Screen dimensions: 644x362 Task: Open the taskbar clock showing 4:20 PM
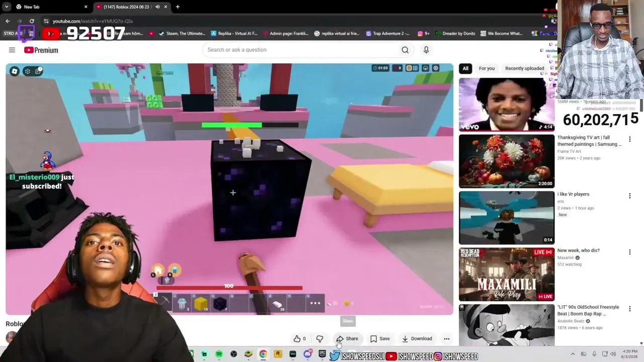coord(630,354)
